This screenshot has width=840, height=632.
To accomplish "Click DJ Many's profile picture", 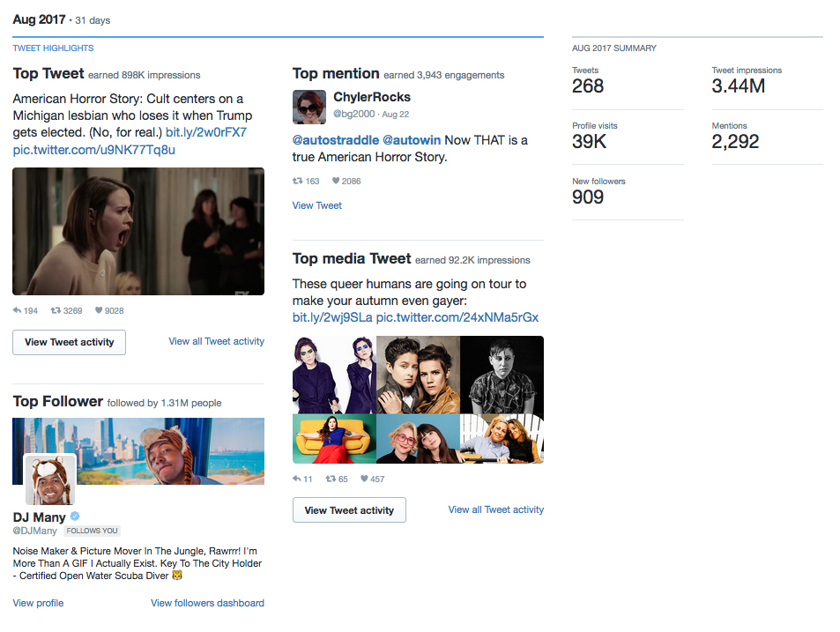I will (50, 480).
